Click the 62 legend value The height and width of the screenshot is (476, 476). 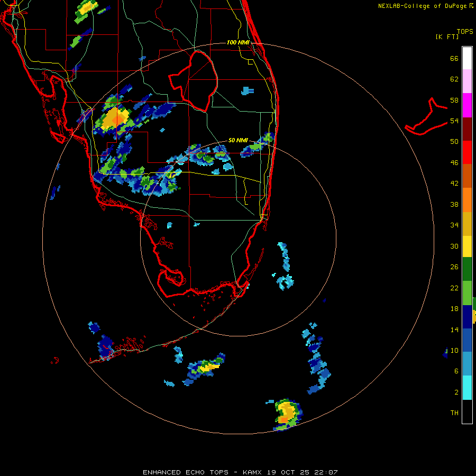tap(454, 79)
